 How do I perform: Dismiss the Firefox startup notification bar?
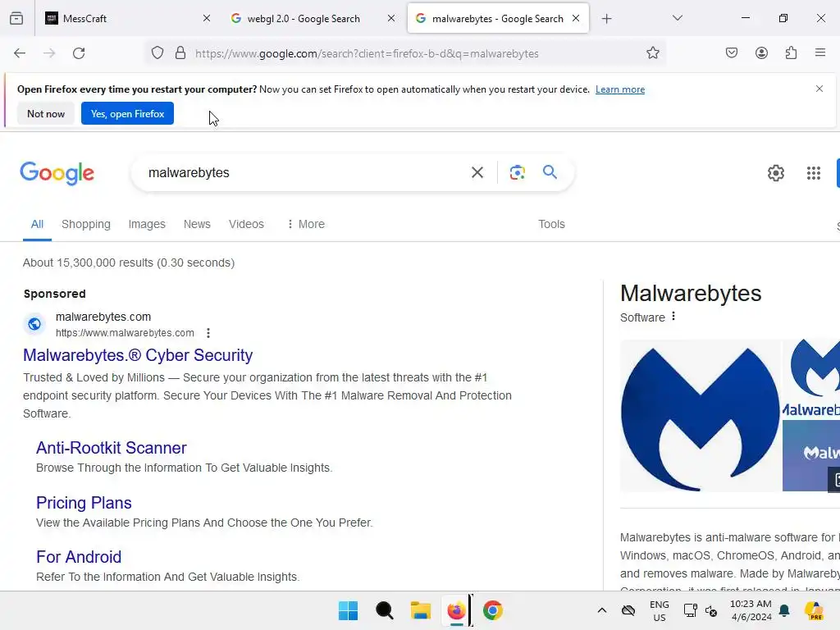(819, 89)
